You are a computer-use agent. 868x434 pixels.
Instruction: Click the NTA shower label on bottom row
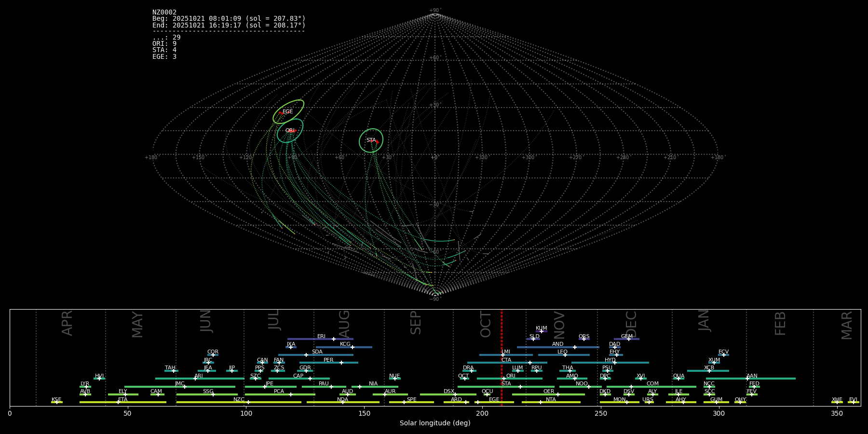pos(551,399)
